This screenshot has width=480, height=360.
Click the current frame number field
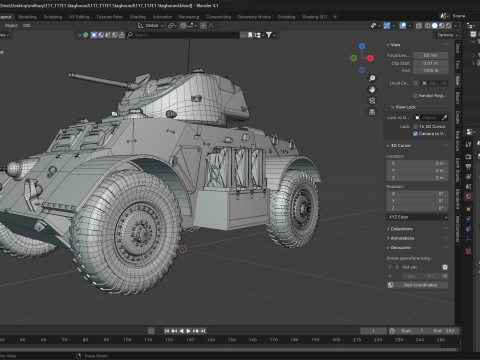point(373,331)
